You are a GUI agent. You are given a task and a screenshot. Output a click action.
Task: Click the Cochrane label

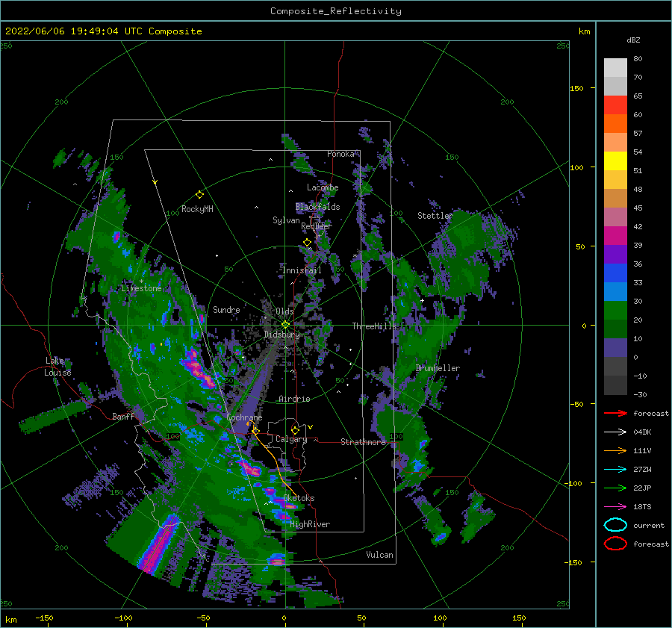(244, 417)
